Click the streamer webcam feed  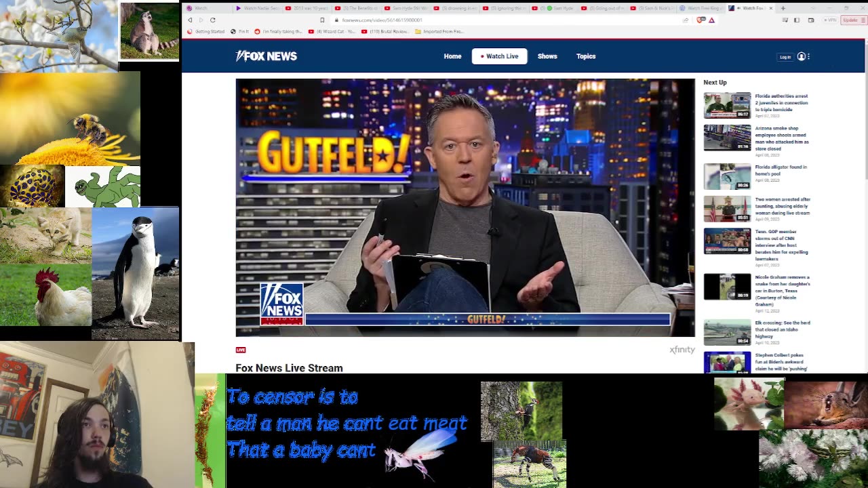coord(97,415)
